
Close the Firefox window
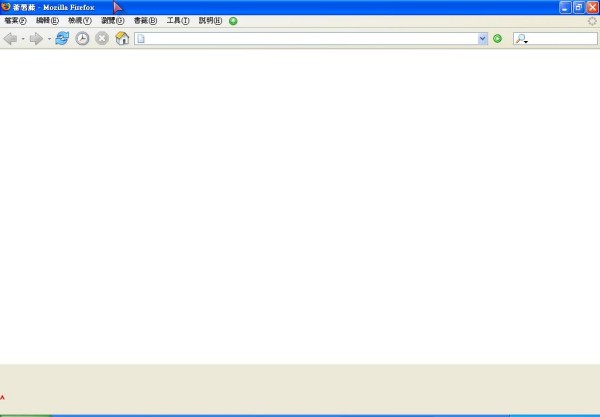tap(592, 7)
